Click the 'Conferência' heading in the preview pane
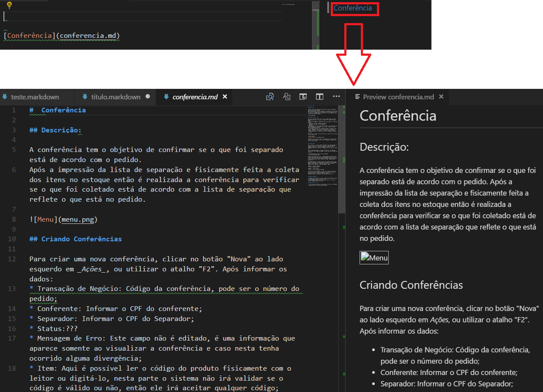 (x=398, y=115)
